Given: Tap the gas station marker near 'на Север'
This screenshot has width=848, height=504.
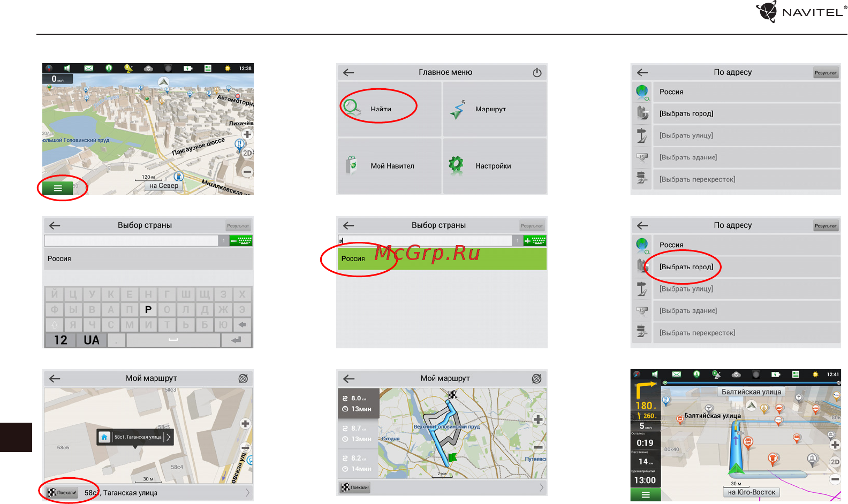Looking at the screenshot, I should click(x=179, y=176).
